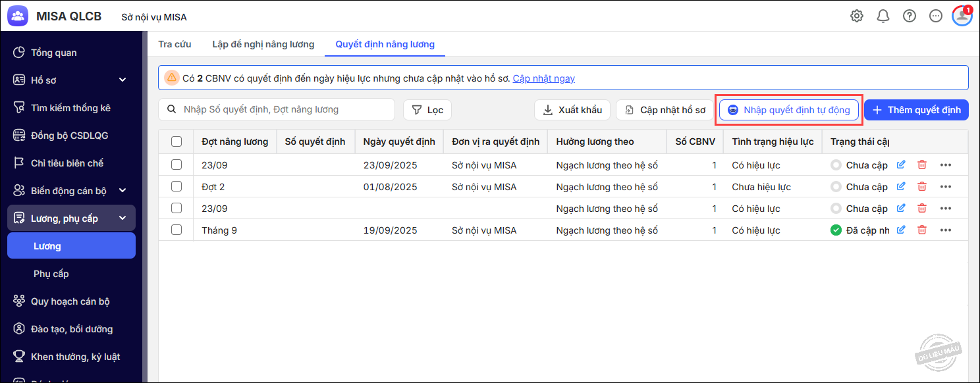Delete the Tháng 9 row with trash icon

(x=922, y=230)
